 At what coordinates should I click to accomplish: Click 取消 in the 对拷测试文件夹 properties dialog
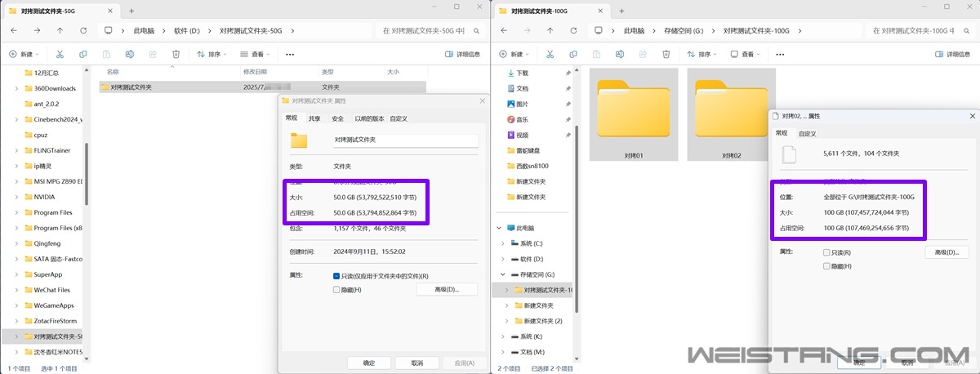[417, 363]
